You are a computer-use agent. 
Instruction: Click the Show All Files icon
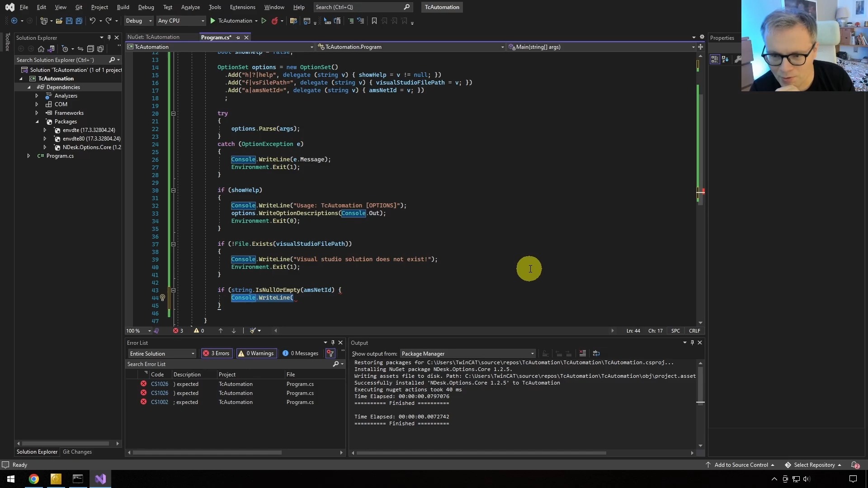100,49
